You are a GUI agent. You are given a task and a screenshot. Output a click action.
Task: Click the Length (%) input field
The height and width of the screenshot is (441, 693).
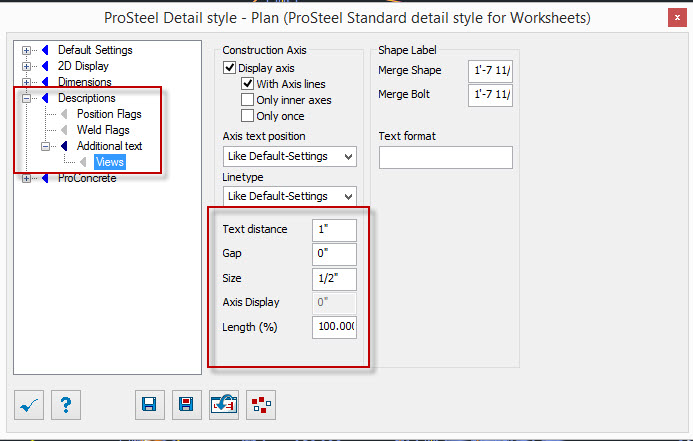coord(334,327)
